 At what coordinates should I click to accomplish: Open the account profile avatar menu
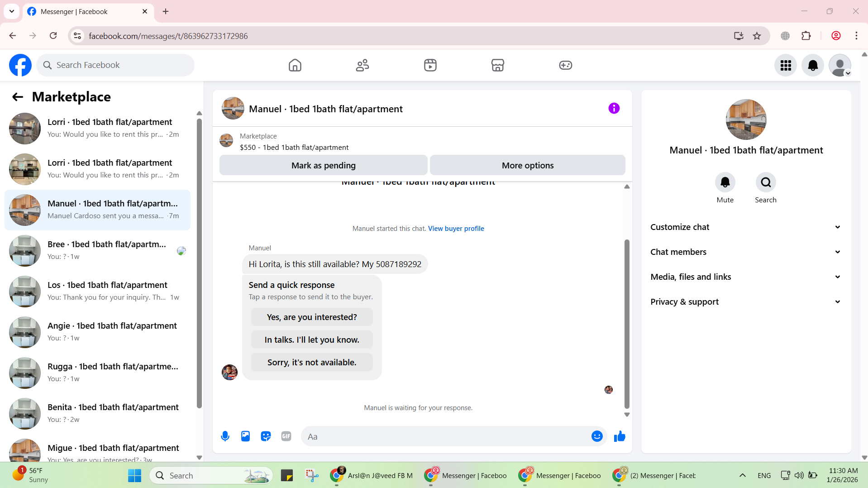pos(840,66)
